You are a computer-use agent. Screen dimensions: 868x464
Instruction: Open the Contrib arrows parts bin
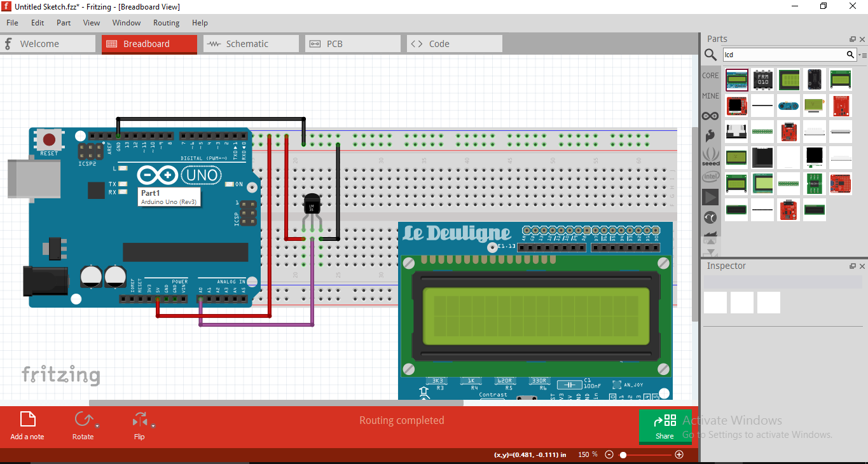coord(710,217)
